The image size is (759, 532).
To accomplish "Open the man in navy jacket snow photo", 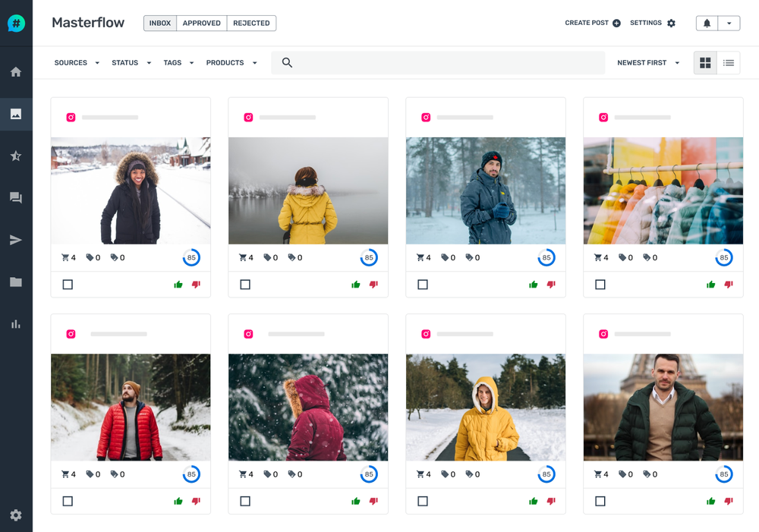I will 486,190.
